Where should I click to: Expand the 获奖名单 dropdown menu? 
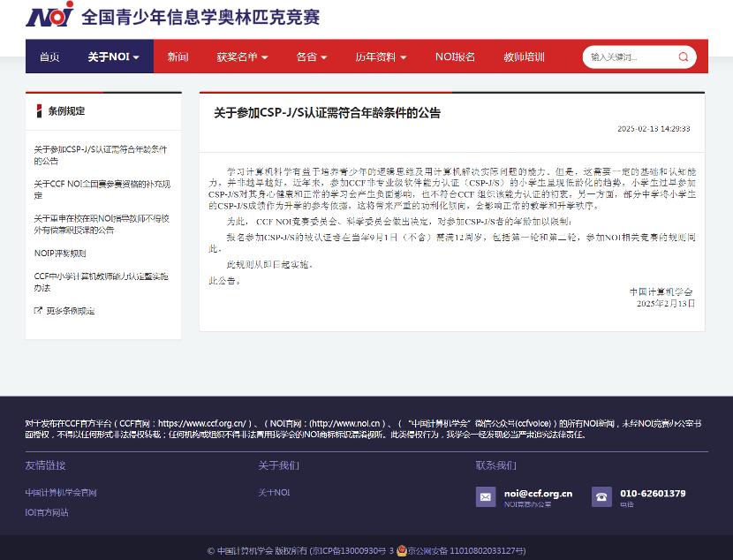pos(242,57)
